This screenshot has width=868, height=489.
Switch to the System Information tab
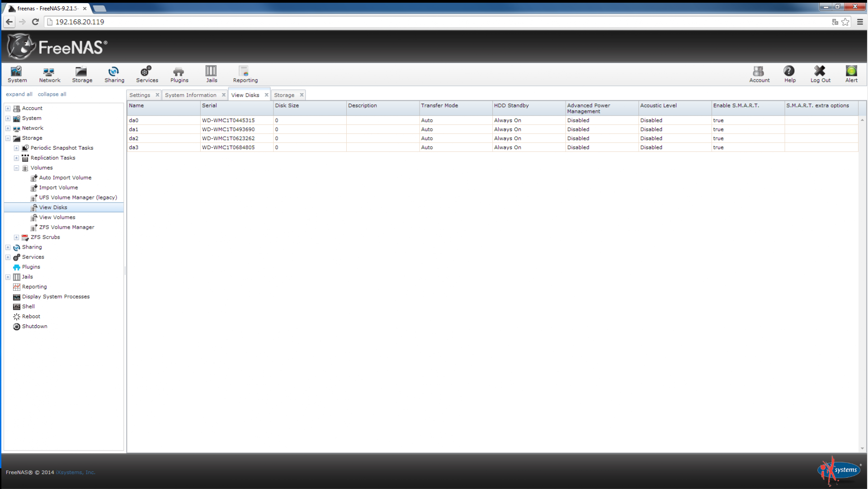pyautogui.click(x=190, y=95)
